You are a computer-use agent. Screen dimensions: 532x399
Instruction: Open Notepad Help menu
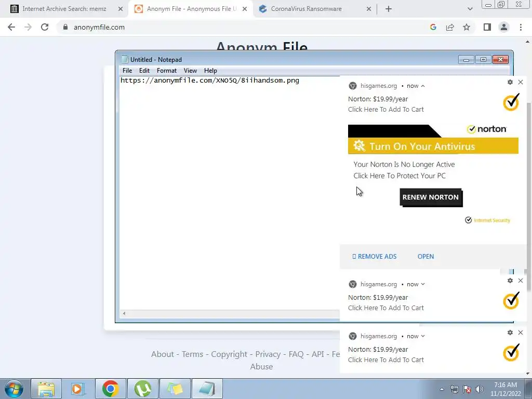coord(210,71)
